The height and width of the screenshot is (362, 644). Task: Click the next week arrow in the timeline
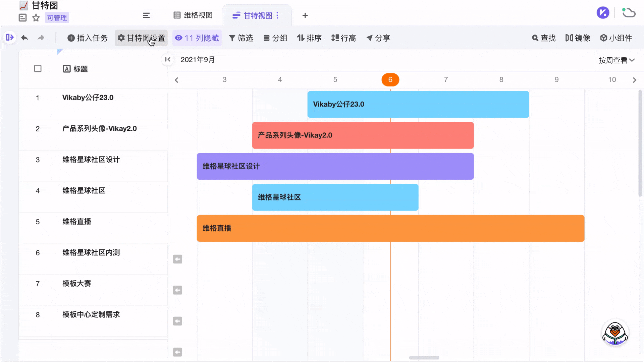click(x=634, y=80)
